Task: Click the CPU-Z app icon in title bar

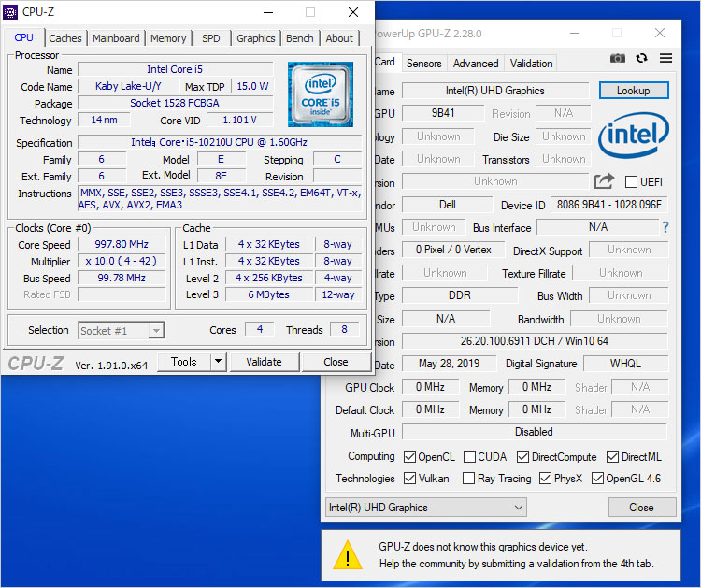Action: tap(10, 12)
